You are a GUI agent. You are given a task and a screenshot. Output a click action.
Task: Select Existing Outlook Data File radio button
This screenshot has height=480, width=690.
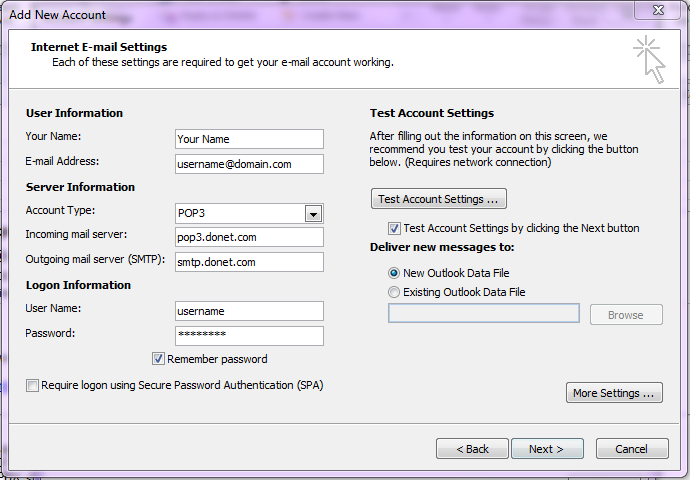click(x=394, y=292)
